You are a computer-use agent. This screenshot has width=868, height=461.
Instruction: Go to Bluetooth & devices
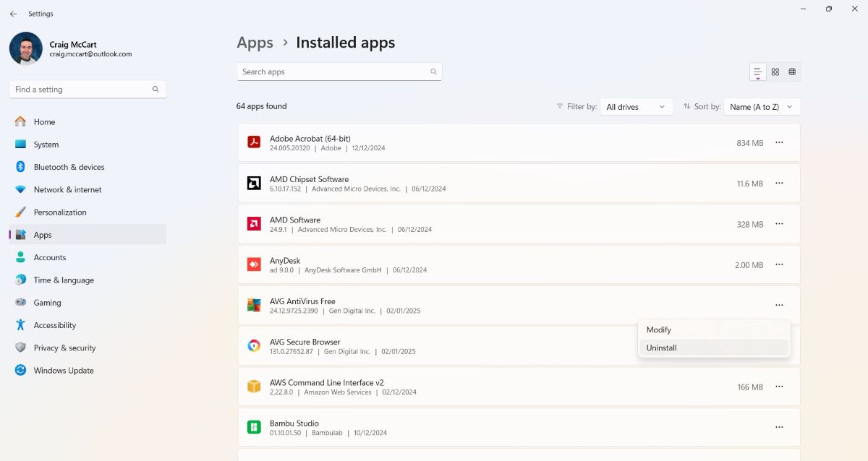pos(88,167)
